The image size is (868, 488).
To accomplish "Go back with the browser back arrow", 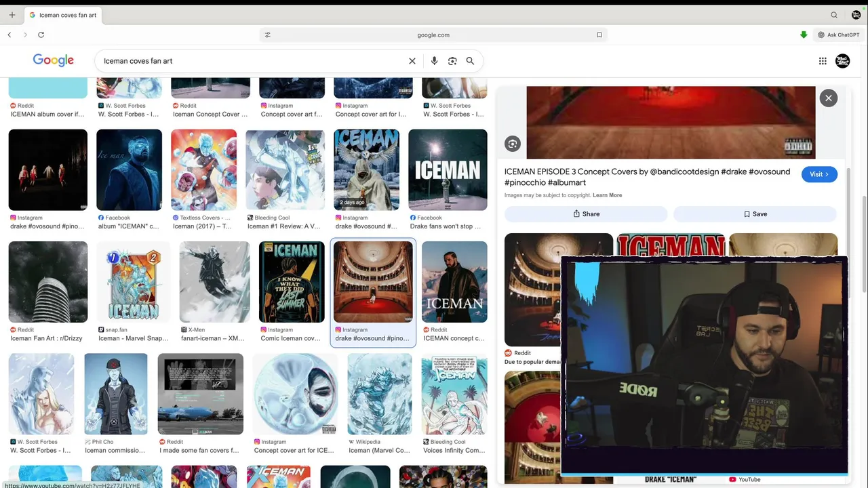I will [9, 35].
